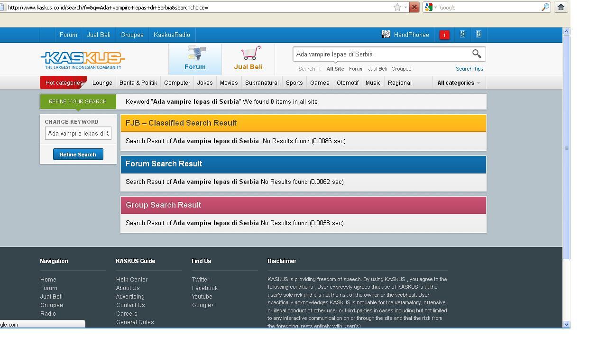The width and height of the screenshot is (607, 364).
Task: Open the Movies category
Action: click(229, 82)
